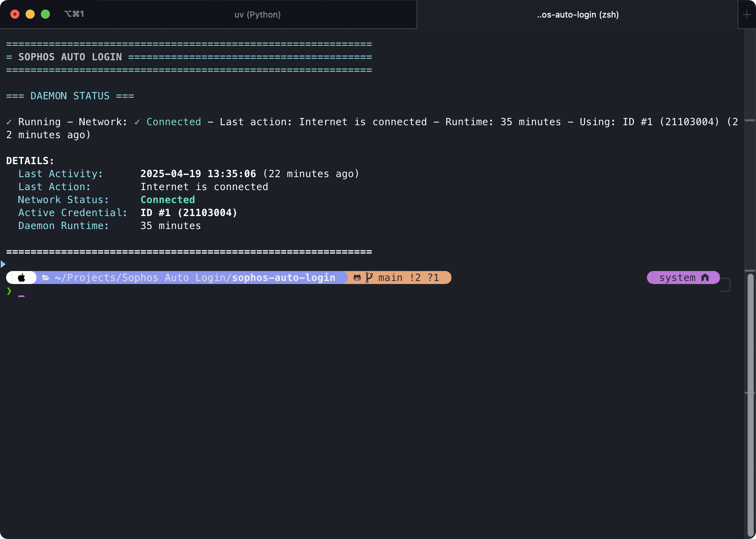Click the SOPHOS AUTO LOGIN header text
This screenshot has width=756, height=539.
coord(70,57)
